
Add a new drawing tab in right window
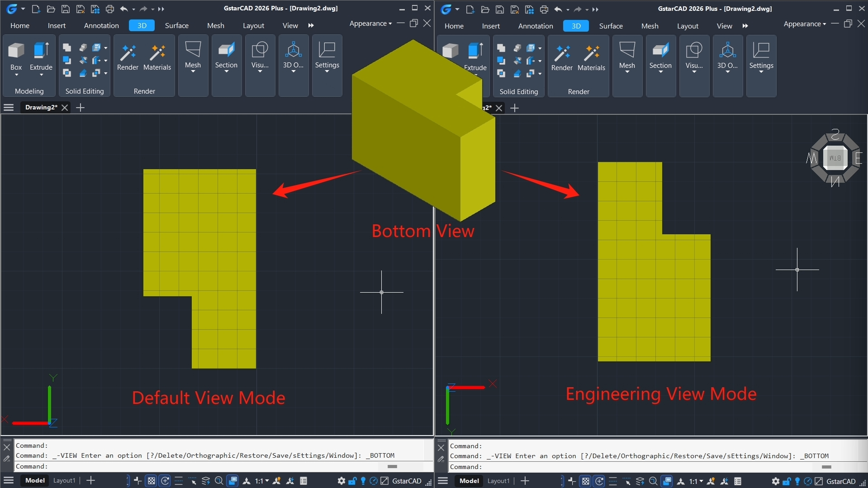[514, 108]
